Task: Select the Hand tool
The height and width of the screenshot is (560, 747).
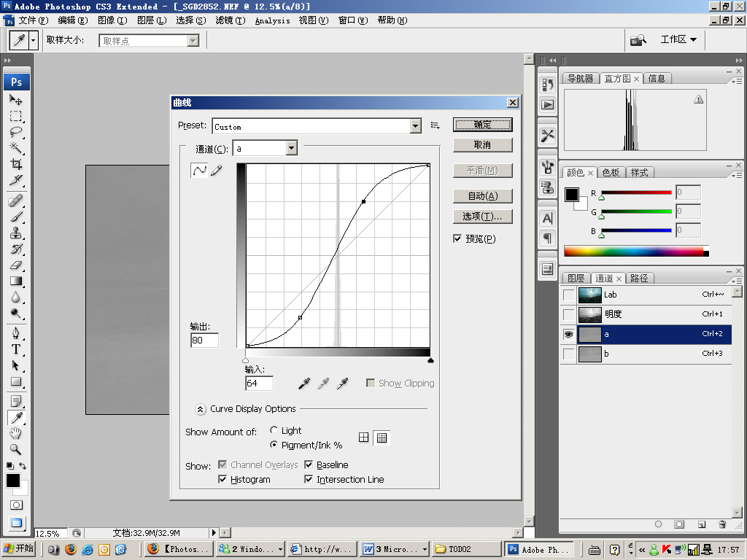Action: [16, 433]
